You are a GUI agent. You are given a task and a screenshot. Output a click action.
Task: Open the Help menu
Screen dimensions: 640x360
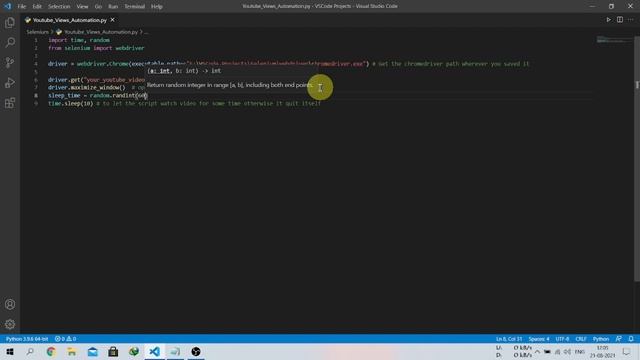[x=157, y=7]
